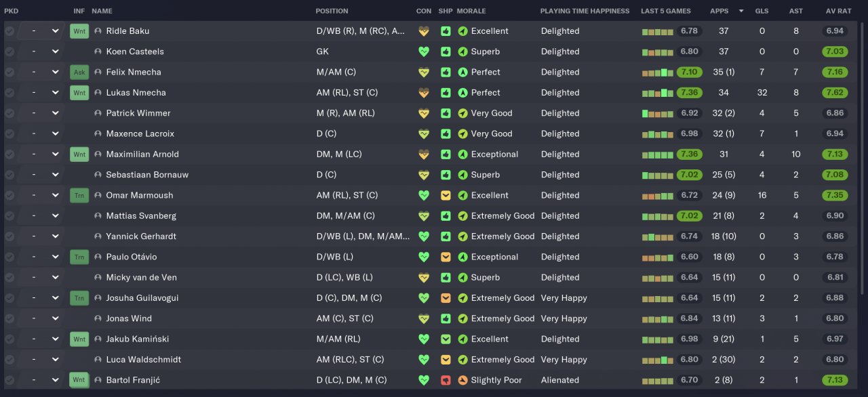Open Micky van de Ven's player profile
This screenshot has width=868, height=397.
[141, 278]
